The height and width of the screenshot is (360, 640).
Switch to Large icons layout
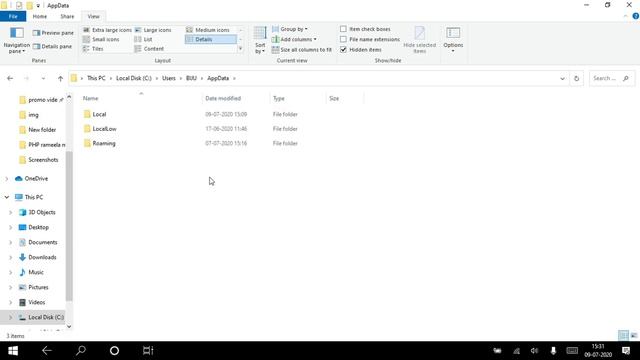coord(153,30)
